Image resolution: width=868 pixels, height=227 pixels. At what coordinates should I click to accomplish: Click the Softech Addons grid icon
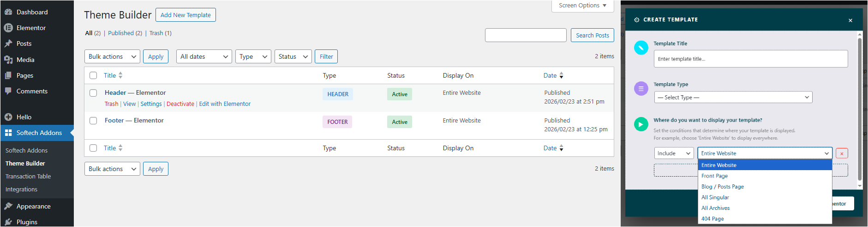click(x=8, y=133)
